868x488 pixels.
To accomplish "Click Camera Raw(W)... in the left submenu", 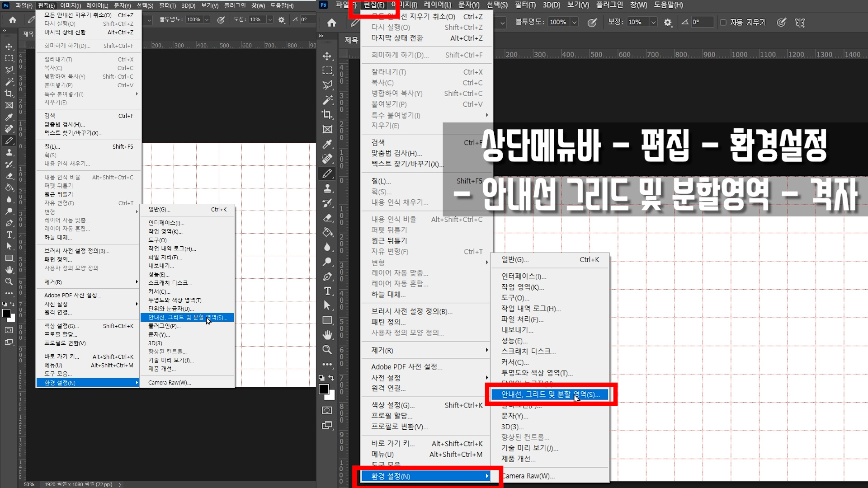I will (170, 382).
